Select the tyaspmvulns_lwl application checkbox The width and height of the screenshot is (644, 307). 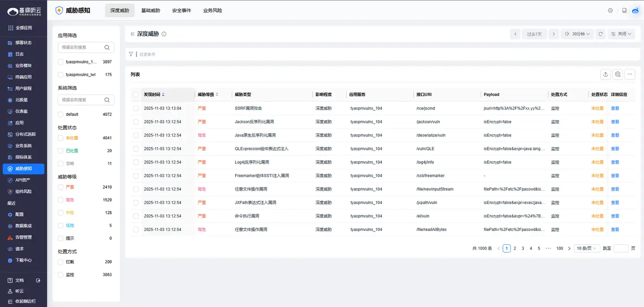click(x=61, y=75)
